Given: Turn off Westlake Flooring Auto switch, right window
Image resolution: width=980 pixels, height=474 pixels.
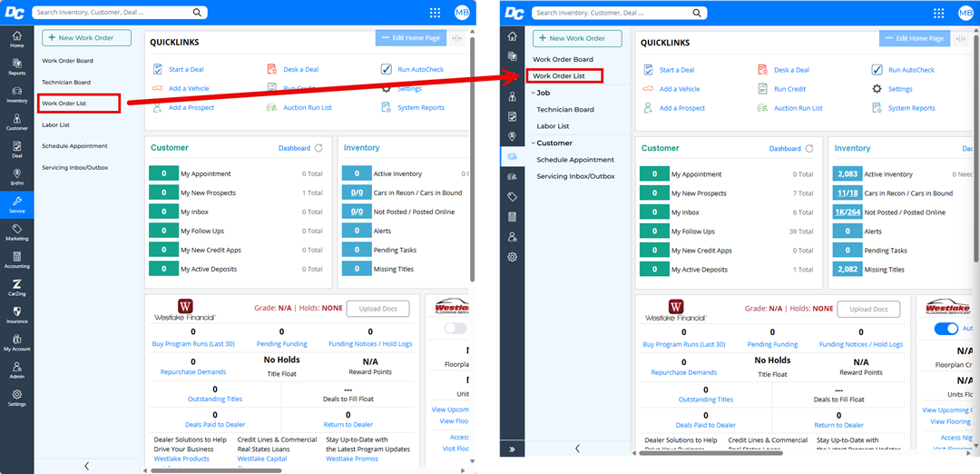Looking at the screenshot, I should click(946, 329).
